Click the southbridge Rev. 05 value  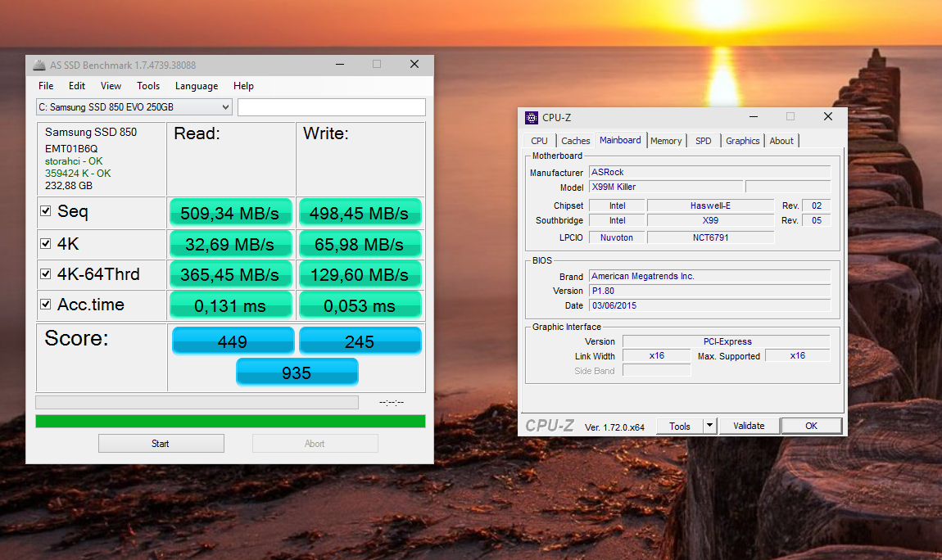pos(817,220)
